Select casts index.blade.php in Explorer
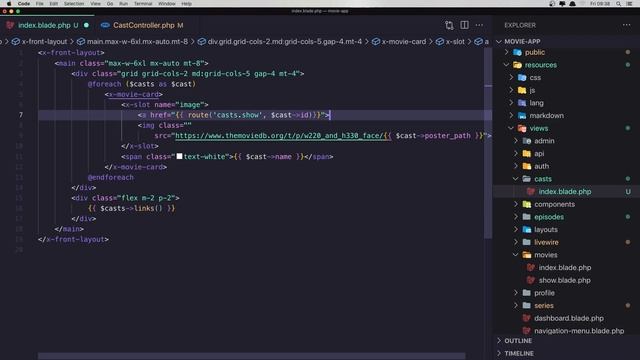640x360 pixels. (564, 191)
